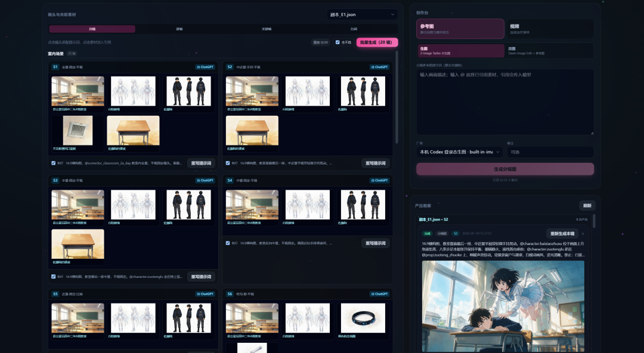Switch to the 关键帧 tab
Viewport: 644px width, 353px height.
[267, 29]
